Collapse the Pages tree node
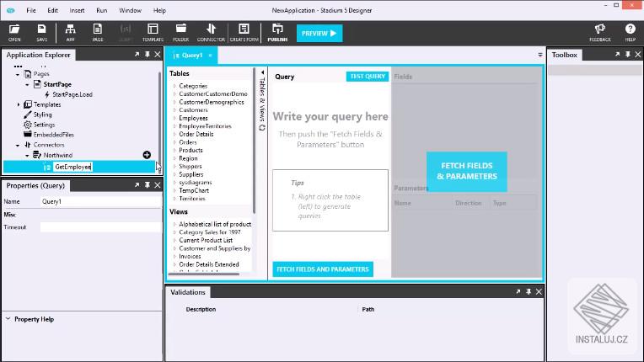 pyautogui.click(x=18, y=74)
